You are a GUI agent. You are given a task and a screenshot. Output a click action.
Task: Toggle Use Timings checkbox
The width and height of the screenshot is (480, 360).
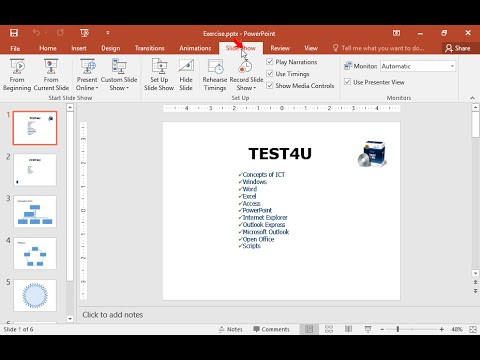point(270,74)
